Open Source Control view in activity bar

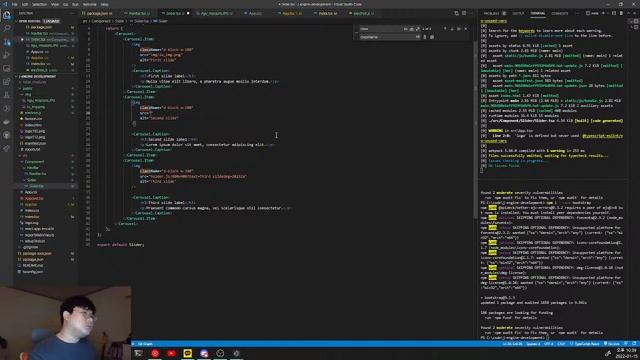pos(7,42)
